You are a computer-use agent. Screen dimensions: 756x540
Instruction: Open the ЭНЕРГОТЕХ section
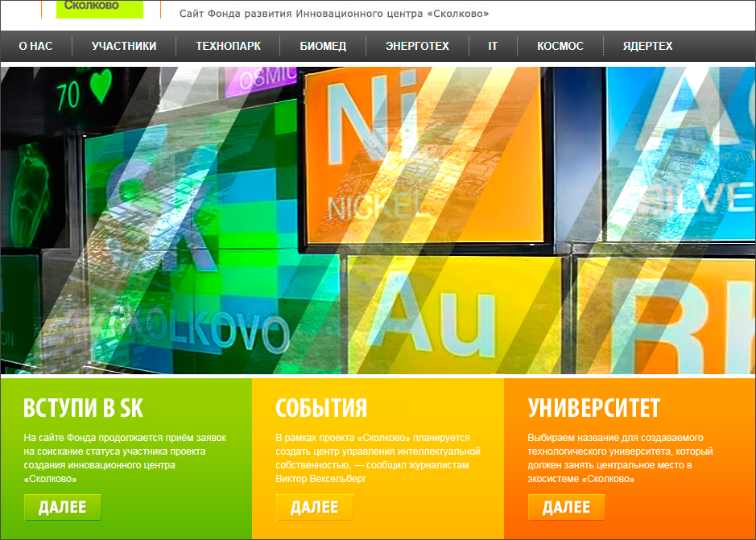pos(417,47)
